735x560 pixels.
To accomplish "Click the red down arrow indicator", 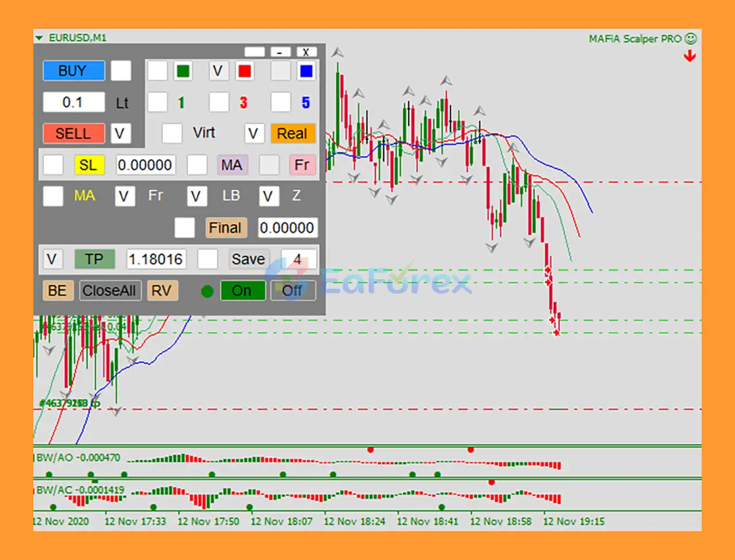I will 690,56.
